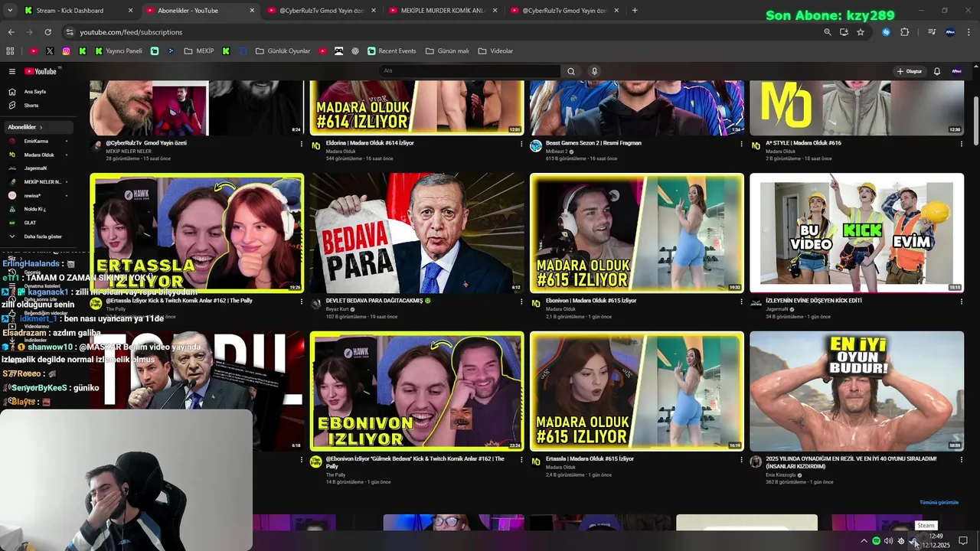Click the YouTube logo
This screenshot has width=980, height=551.
coord(41,71)
